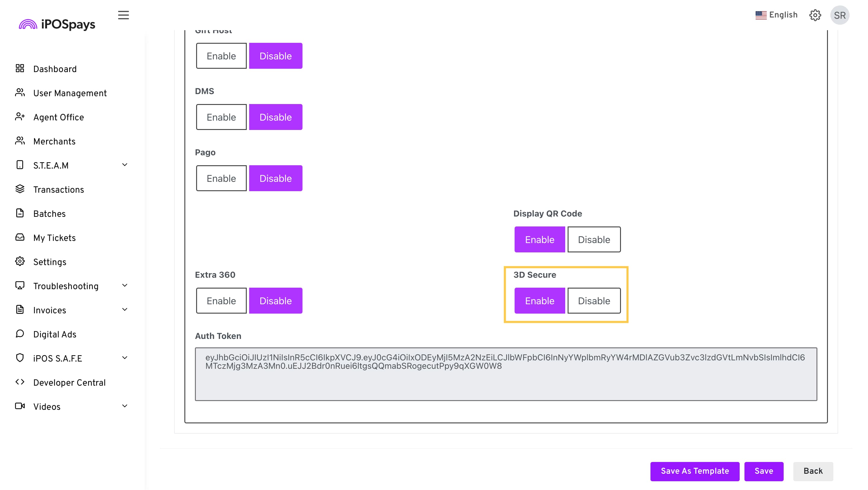The image size is (868, 490).
Task: Expand the Videos submenu chevron
Action: coord(125,406)
